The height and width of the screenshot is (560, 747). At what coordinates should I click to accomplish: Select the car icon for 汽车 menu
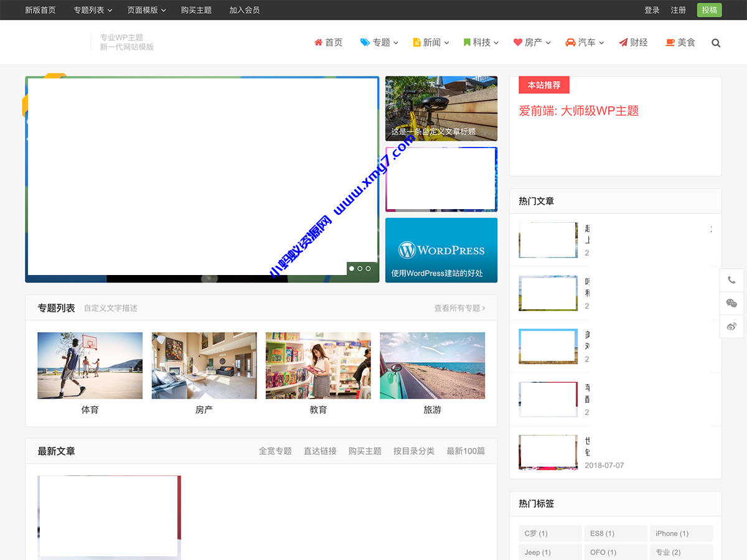pos(569,42)
